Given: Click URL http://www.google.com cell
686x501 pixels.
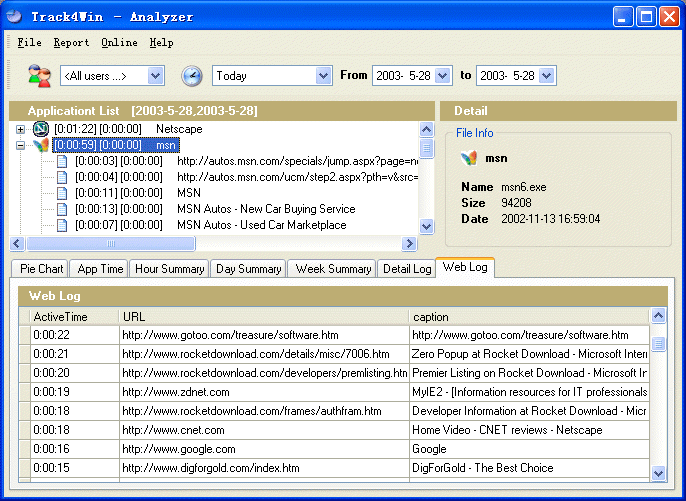Looking at the screenshot, I should click(x=264, y=449).
